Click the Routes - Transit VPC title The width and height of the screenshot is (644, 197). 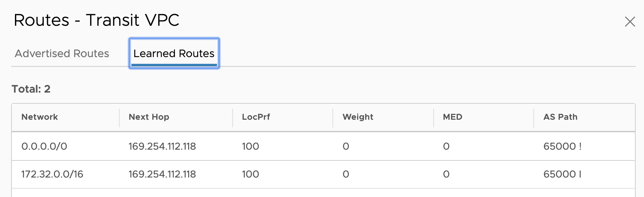tap(96, 20)
